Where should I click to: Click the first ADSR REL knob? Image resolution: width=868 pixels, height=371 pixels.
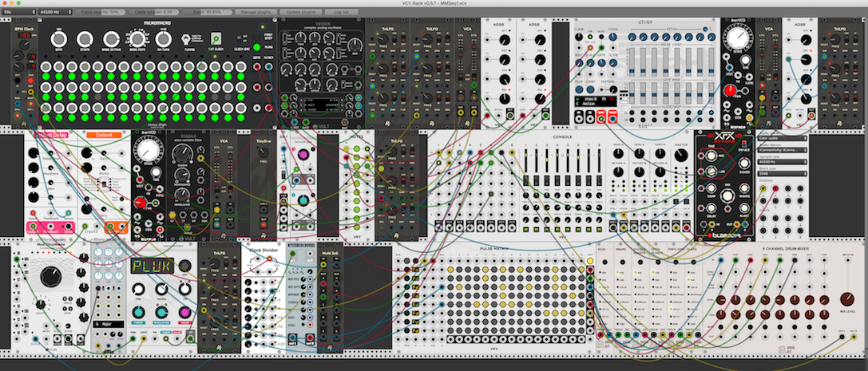pos(505,99)
